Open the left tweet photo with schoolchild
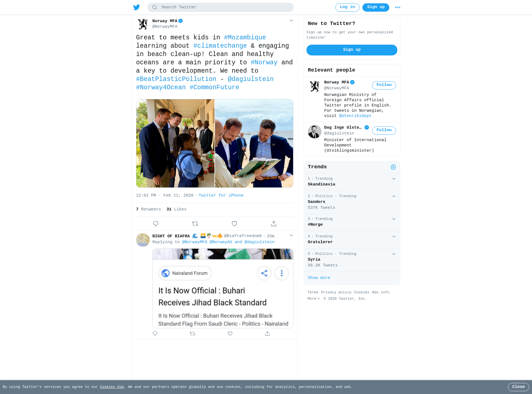Screen dimensions: 532x394 point(175,143)
